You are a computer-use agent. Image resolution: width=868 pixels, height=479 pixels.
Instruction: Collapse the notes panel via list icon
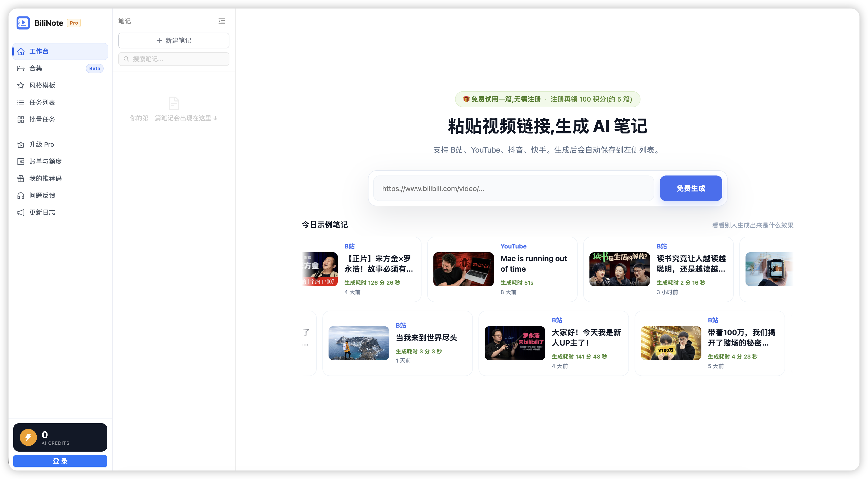click(x=222, y=21)
